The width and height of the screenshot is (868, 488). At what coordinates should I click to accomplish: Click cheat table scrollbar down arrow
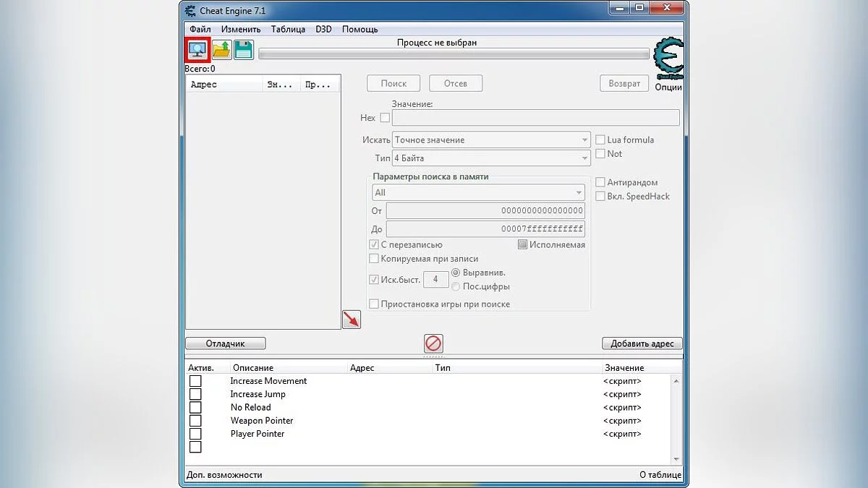pos(676,459)
